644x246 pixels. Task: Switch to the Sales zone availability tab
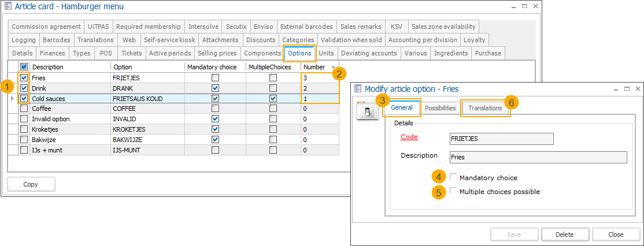[443, 27]
